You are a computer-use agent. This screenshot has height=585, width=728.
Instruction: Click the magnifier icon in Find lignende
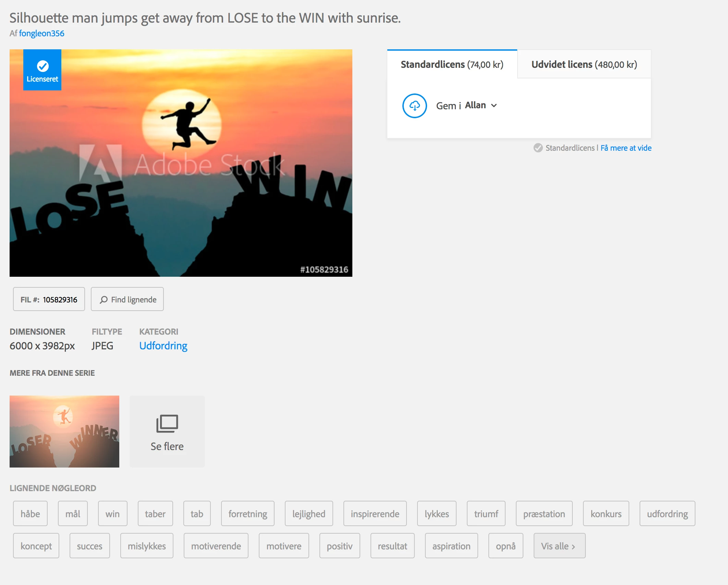pos(104,300)
